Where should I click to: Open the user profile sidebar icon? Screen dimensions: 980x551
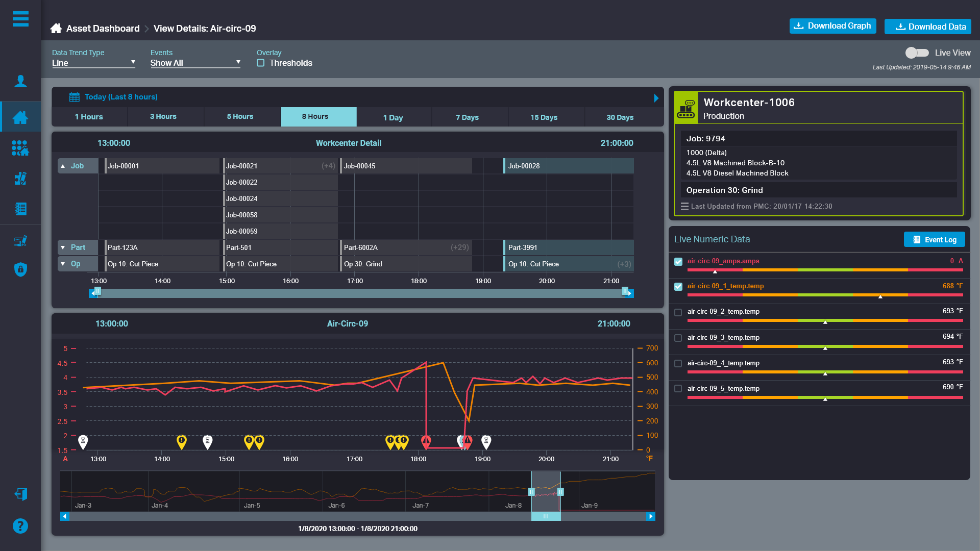20,81
